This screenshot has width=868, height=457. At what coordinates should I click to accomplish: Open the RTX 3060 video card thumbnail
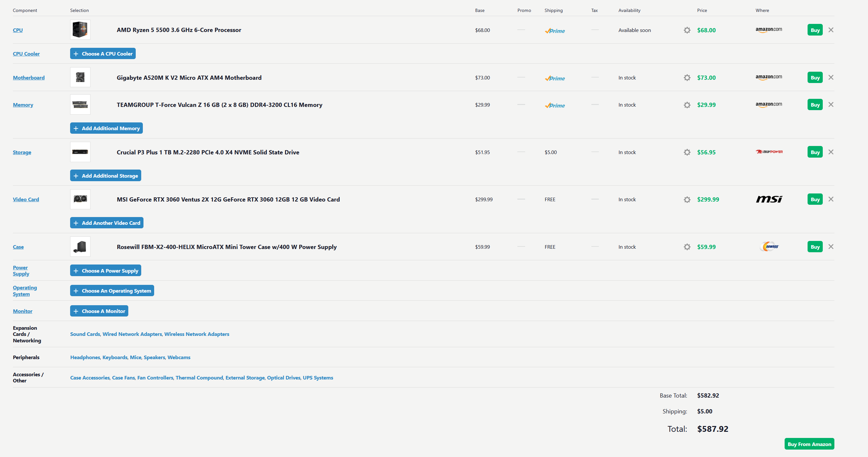click(80, 199)
